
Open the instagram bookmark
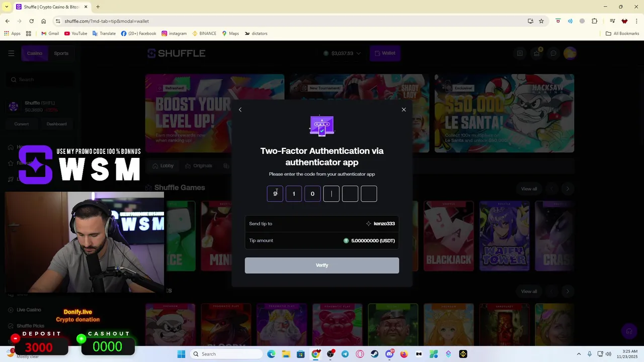coord(174,34)
